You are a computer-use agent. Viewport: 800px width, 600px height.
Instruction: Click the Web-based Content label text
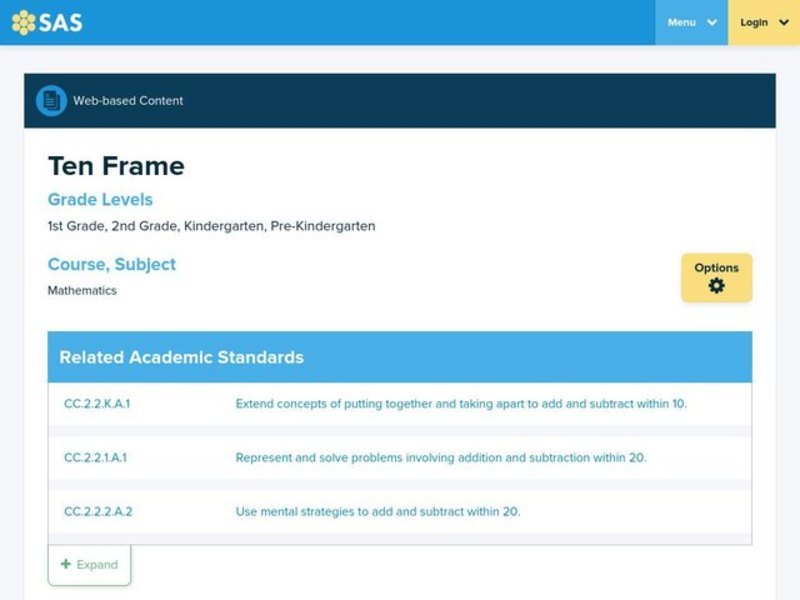[127, 100]
